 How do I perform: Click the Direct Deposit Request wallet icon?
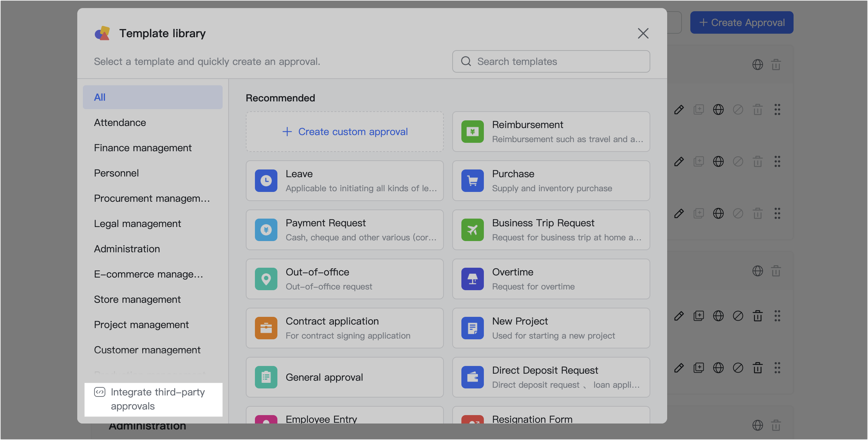(x=472, y=377)
